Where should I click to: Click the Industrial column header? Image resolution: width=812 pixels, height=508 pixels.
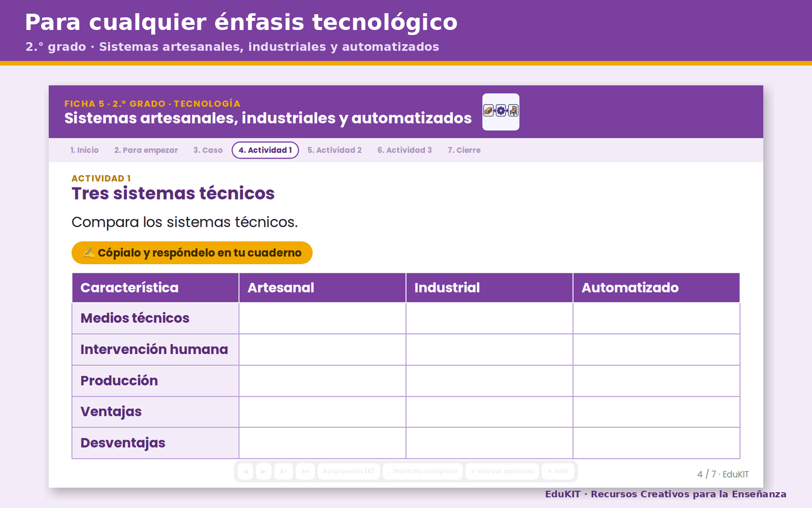(x=489, y=288)
